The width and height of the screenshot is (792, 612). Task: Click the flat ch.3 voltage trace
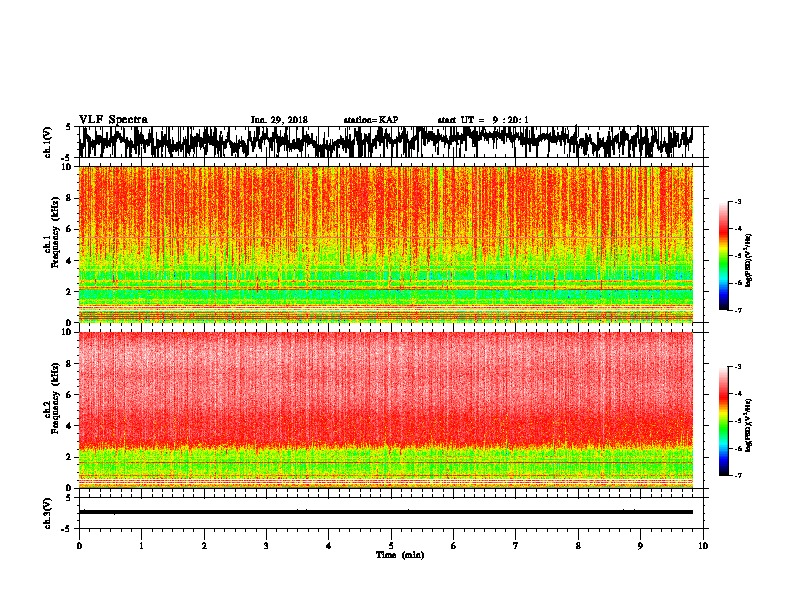(385, 512)
